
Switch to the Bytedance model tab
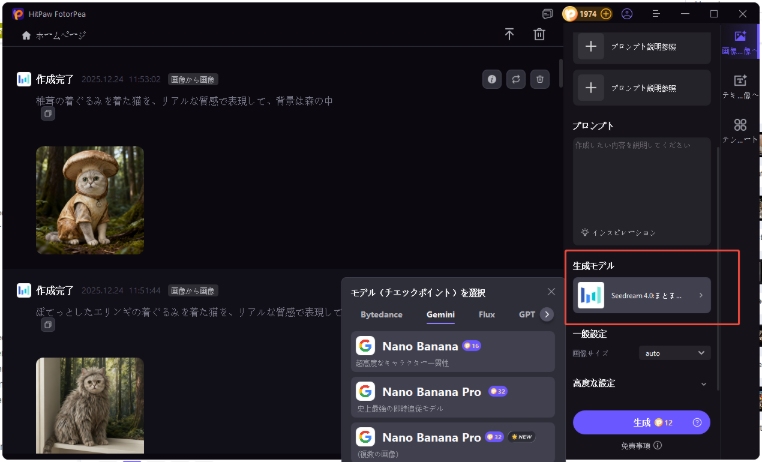[381, 314]
